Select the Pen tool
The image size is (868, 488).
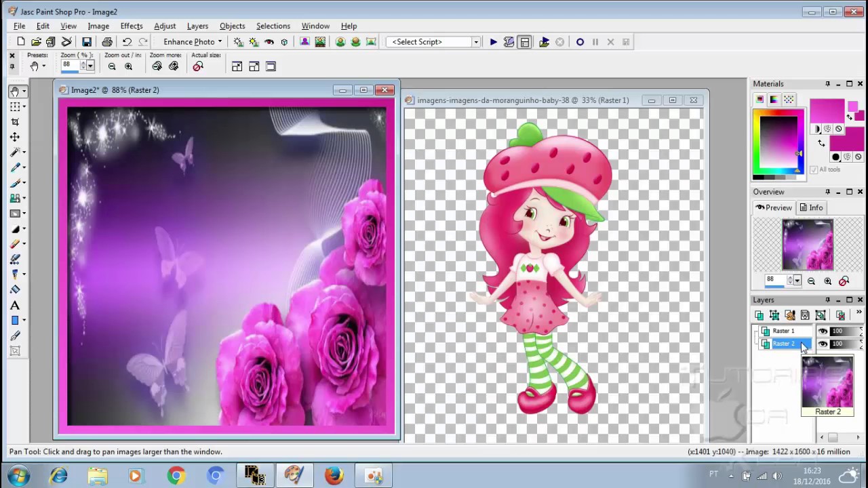click(x=14, y=335)
